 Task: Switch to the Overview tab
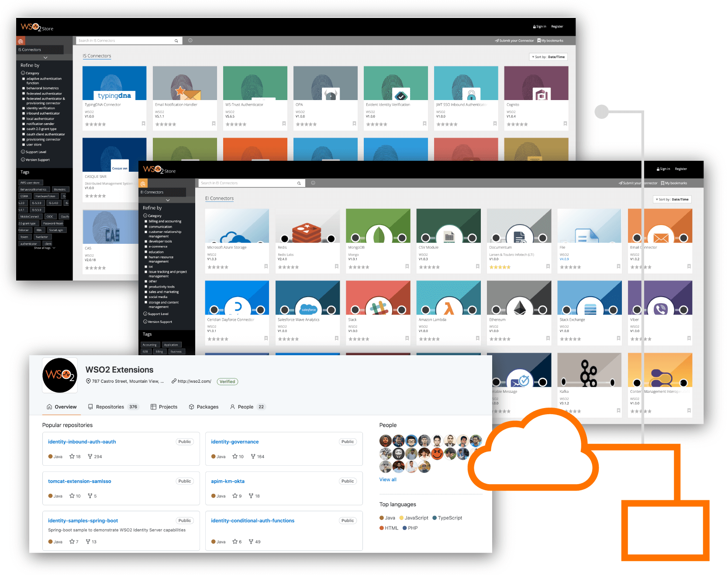coord(62,407)
